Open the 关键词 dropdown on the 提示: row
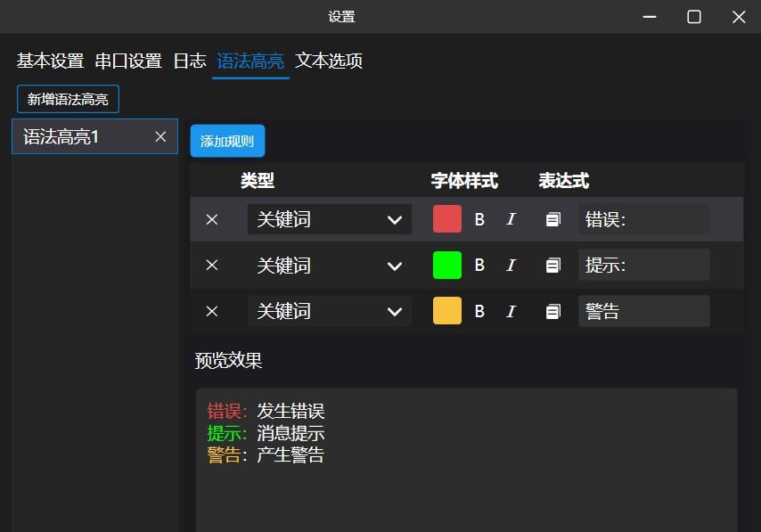The width and height of the screenshot is (761, 532). (x=330, y=265)
